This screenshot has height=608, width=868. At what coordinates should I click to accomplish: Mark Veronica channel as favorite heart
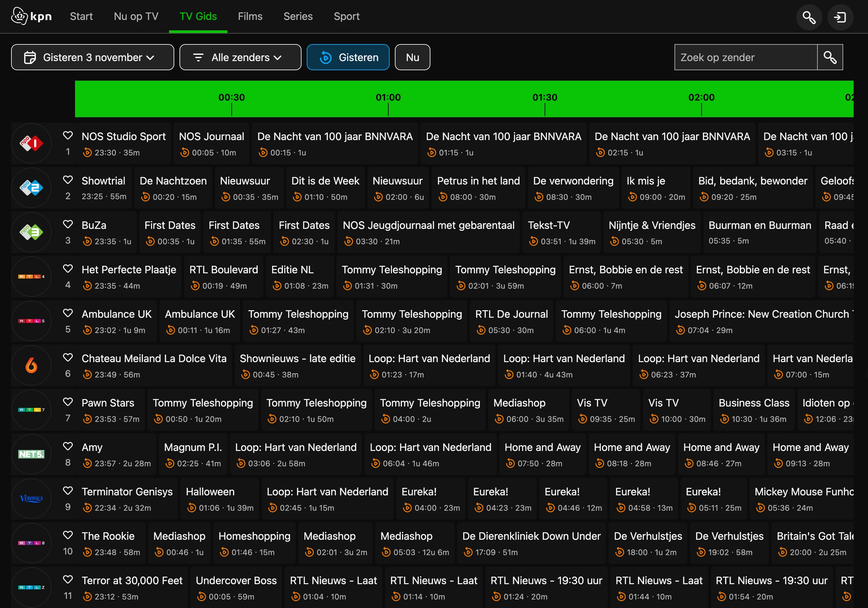point(68,491)
